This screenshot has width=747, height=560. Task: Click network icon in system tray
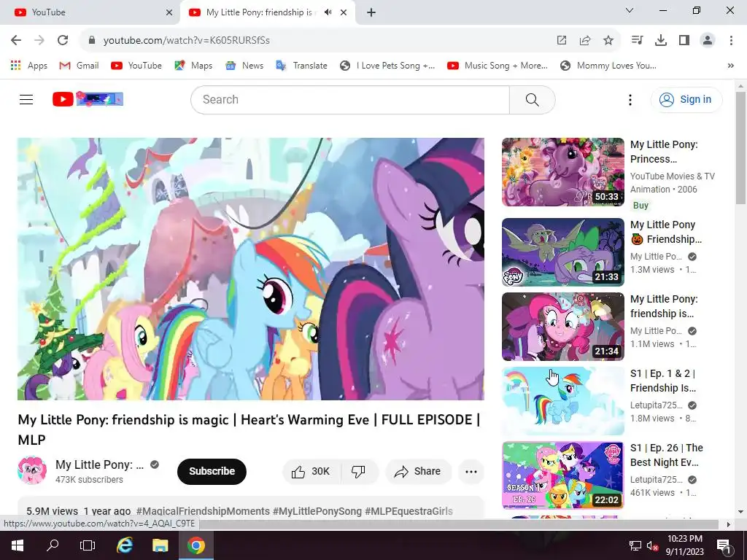(635, 545)
